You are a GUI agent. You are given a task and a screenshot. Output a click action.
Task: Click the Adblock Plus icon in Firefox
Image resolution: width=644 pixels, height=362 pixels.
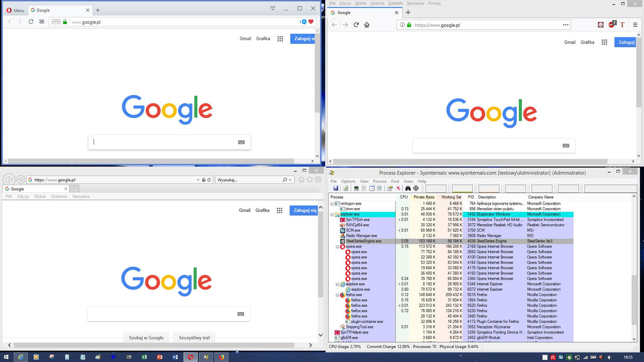click(612, 24)
